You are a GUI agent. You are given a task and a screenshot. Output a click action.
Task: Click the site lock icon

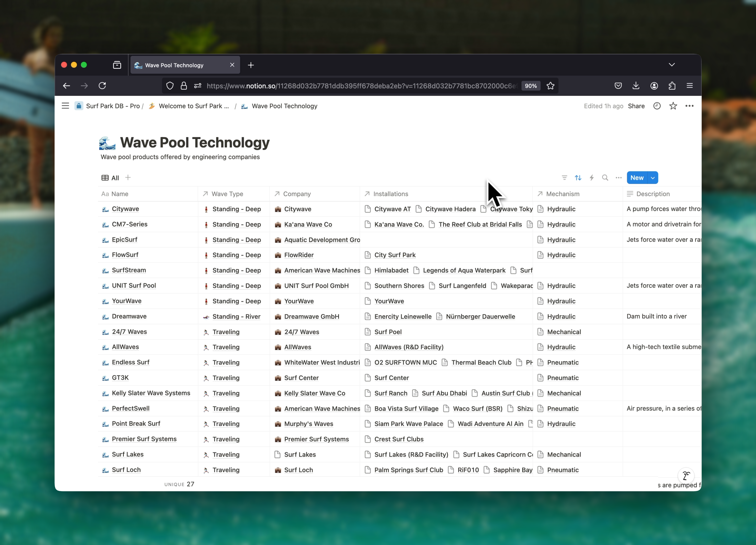coord(184,86)
